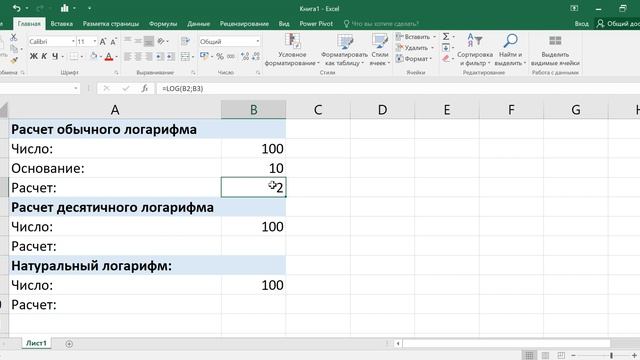Click the Format Painter brush icon
The width and height of the screenshot is (640, 360).
[14, 60]
